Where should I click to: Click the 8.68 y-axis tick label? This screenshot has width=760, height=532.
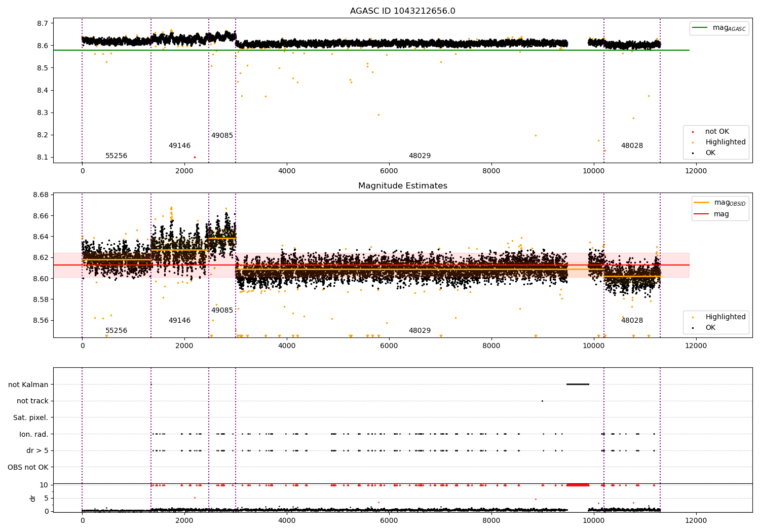click(x=41, y=195)
